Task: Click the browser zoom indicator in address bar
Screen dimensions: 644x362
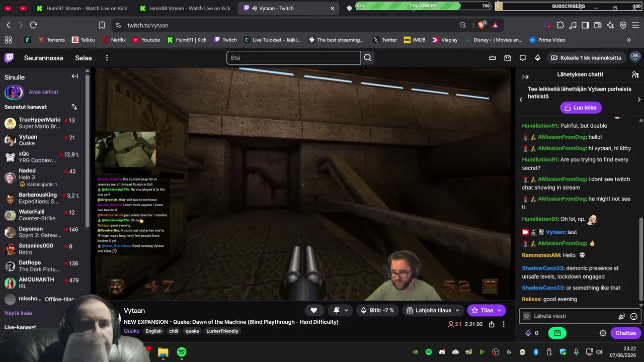Action: pyautogui.click(x=463, y=25)
